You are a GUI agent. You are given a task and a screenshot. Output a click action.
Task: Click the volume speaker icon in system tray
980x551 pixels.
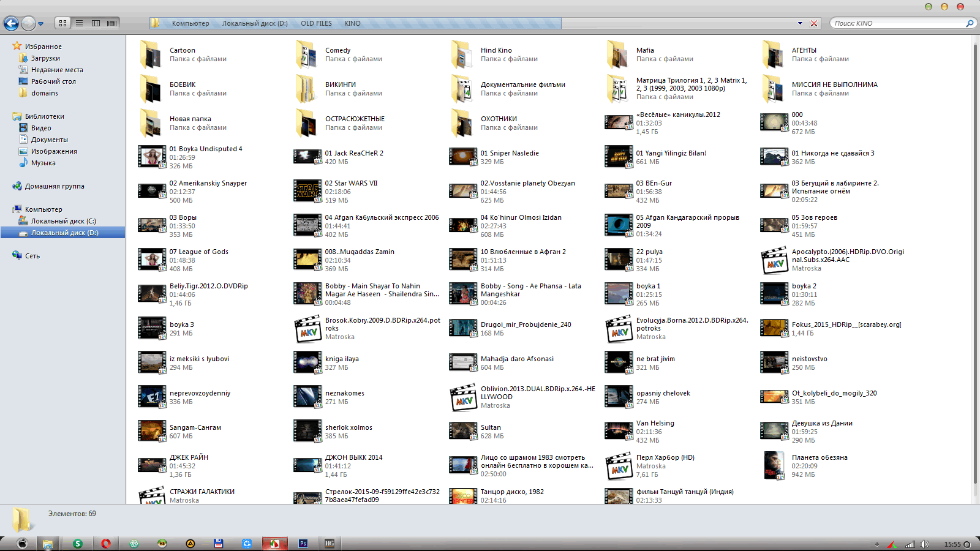(924, 544)
